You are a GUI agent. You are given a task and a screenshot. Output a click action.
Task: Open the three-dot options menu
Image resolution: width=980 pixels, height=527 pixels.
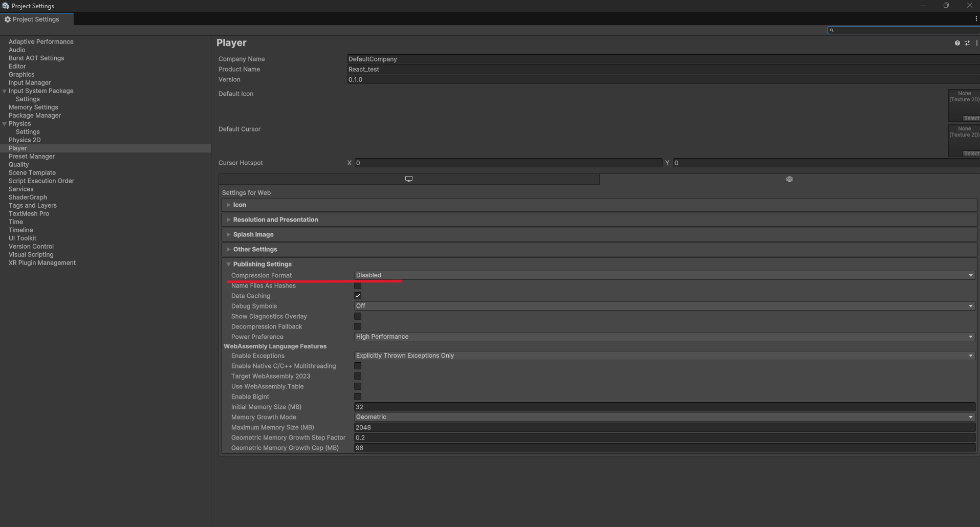pos(976,43)
